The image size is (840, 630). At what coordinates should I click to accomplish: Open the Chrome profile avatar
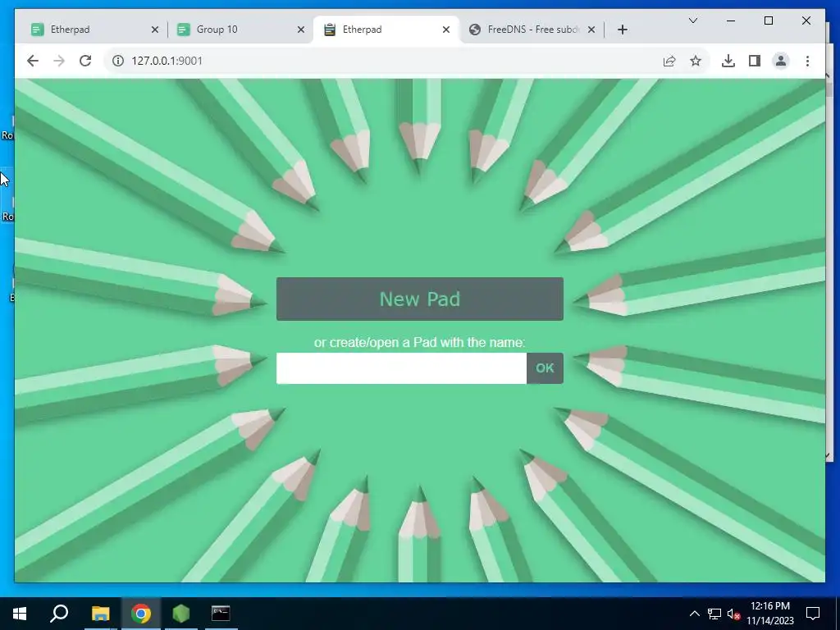click(781, 61)
